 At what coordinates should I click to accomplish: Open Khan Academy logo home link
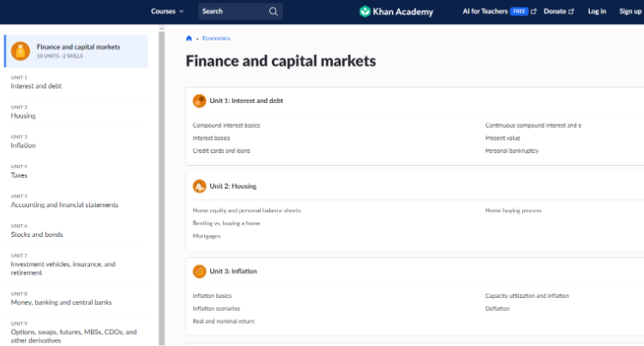coord(396,11)
